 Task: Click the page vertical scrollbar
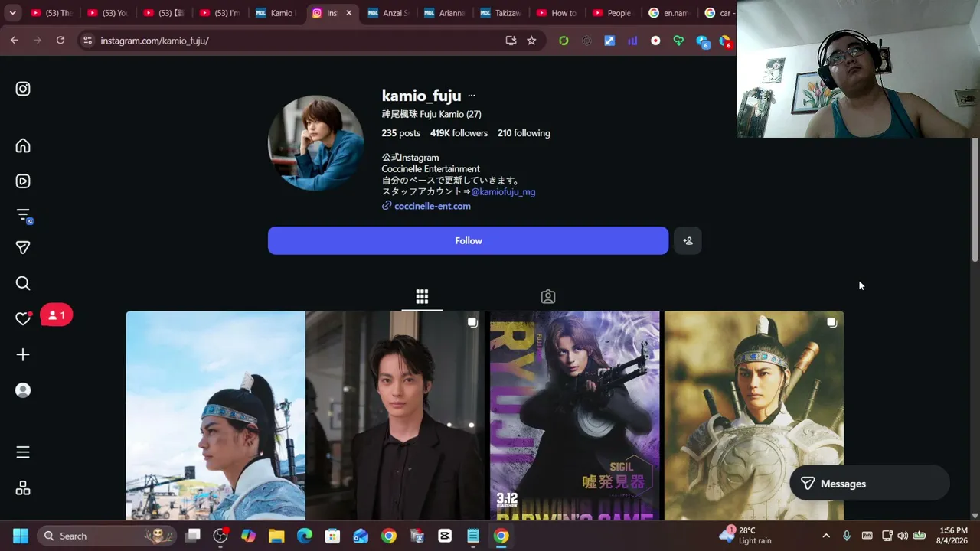(975, 201)
